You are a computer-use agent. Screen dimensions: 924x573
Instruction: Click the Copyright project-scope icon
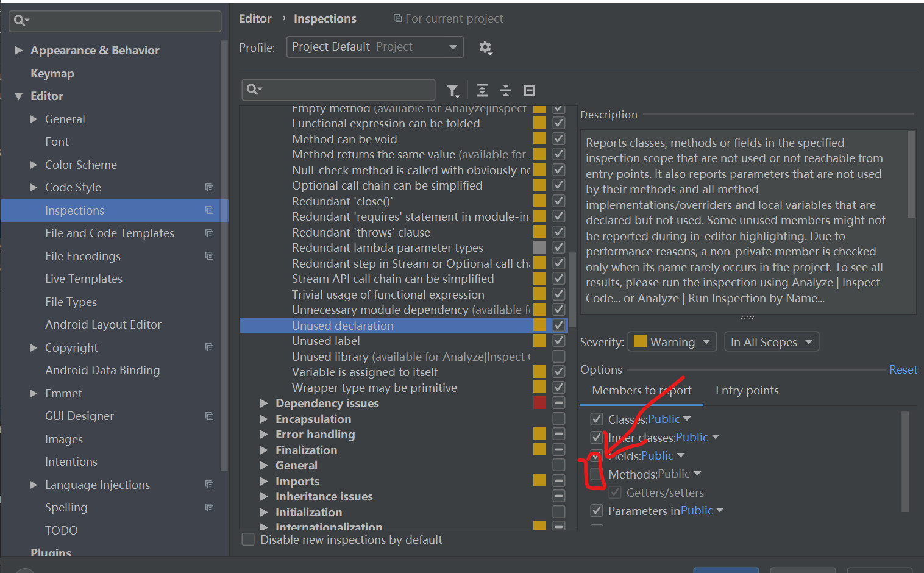point(209,347)
